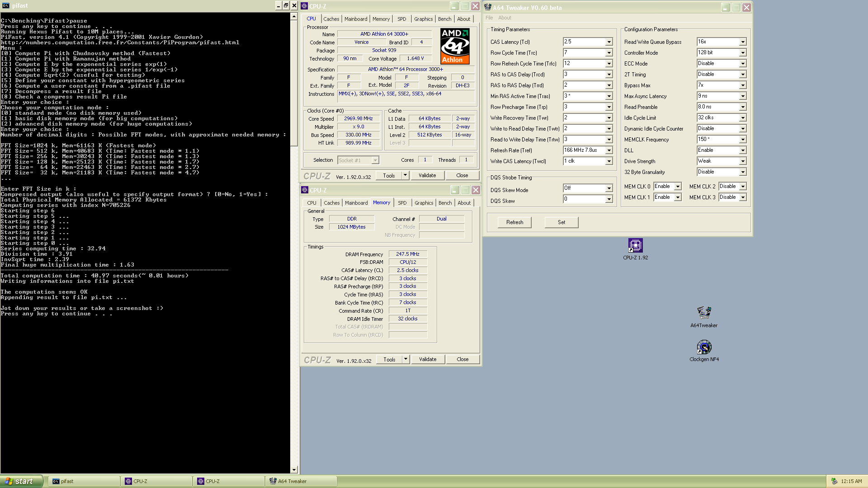Image resolution: width=868 pixels, height=488 pixels.
Task: Open the About tab in bottom CPU-Z
Action: [x=464, y=203]
